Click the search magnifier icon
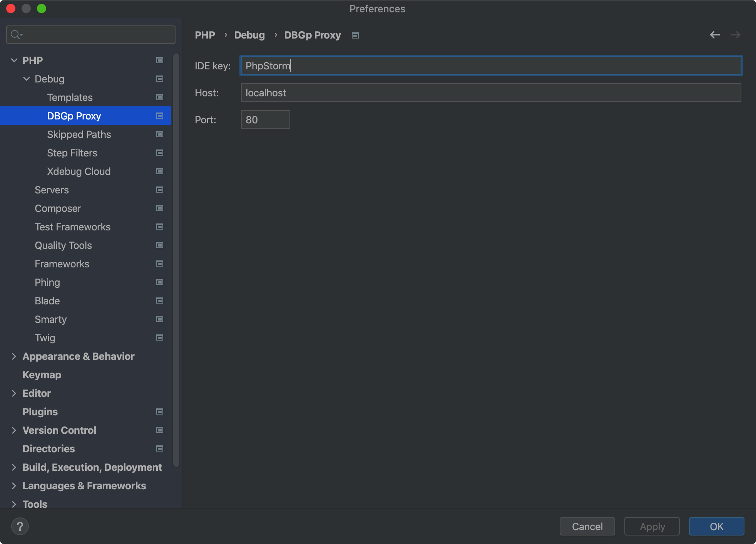The width and height of the screenshot is (756, 544). coord(16,35)
